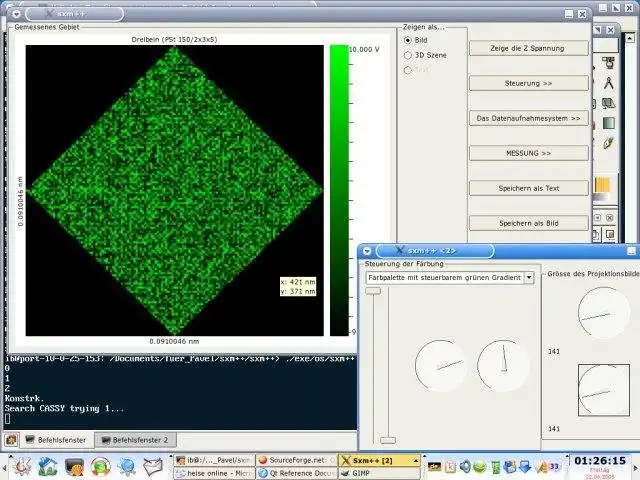This screenshot has height=480, width=640.
Task: Click inside the green Dreibein scan image
Action: (x=175, y=191)
